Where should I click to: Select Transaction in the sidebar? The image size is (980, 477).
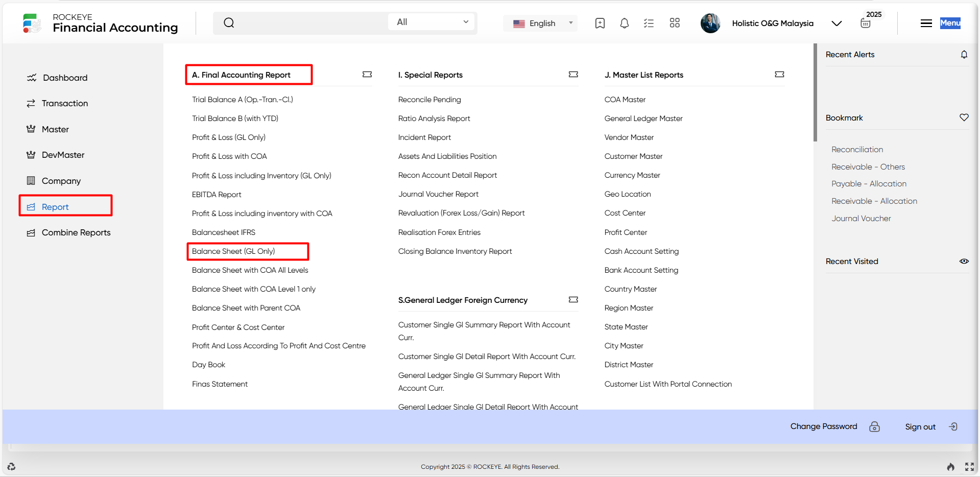tap(65, 103)
